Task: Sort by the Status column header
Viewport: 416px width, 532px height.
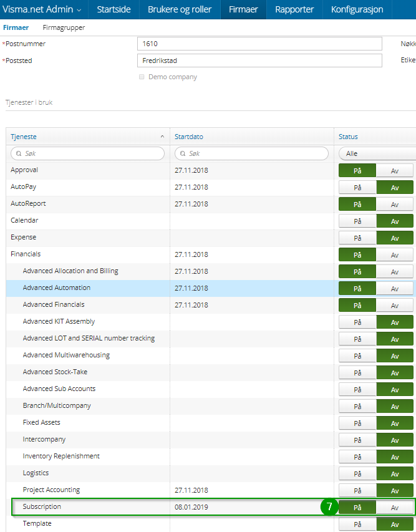Action: pos(348,137)
